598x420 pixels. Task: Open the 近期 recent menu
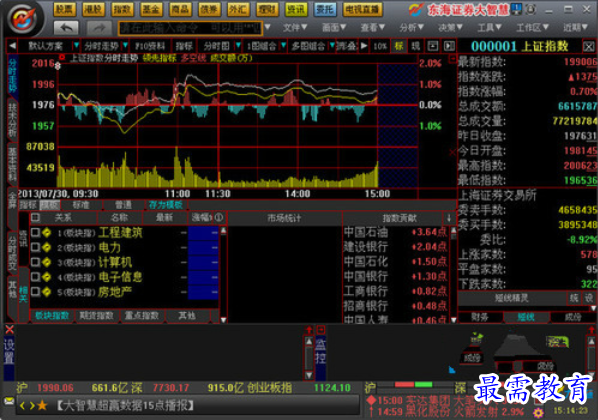pos(575,27)
